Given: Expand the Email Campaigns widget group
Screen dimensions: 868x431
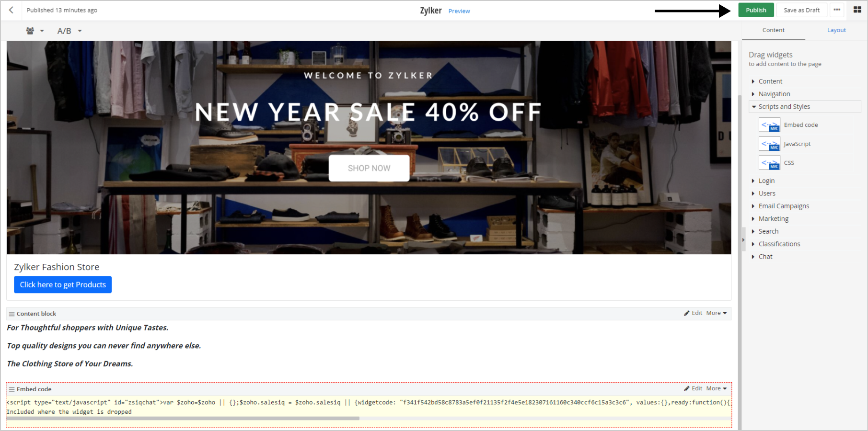Looking at the screenshot, I should 784,206.
